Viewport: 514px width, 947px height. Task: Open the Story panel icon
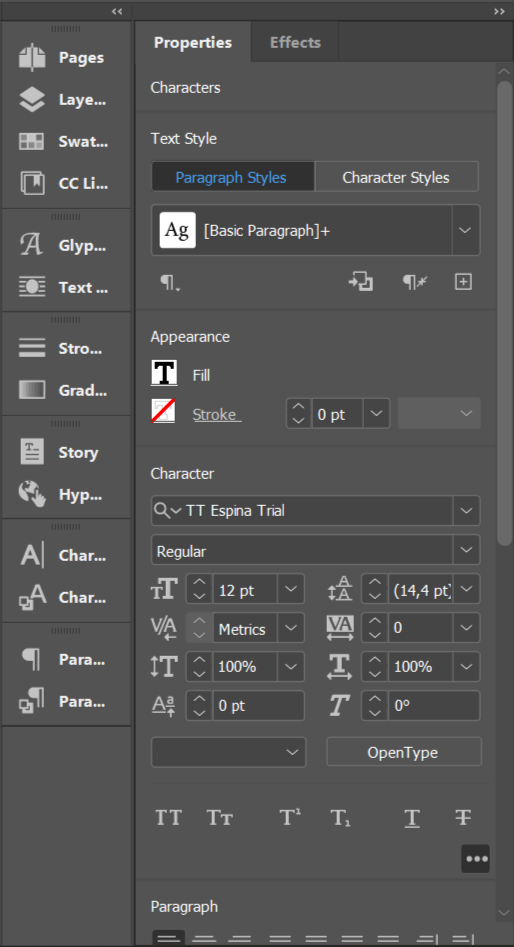point(32,452)
